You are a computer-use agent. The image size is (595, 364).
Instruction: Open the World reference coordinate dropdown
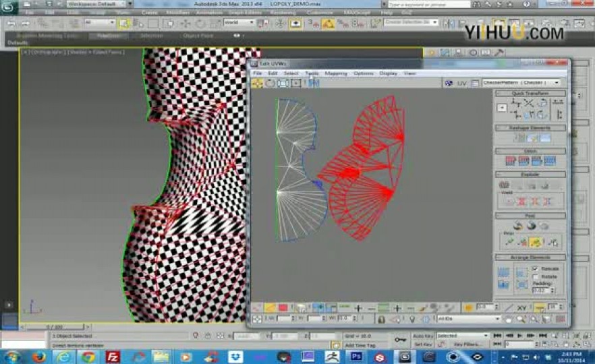pyautogui.click(x=239, y=23)
